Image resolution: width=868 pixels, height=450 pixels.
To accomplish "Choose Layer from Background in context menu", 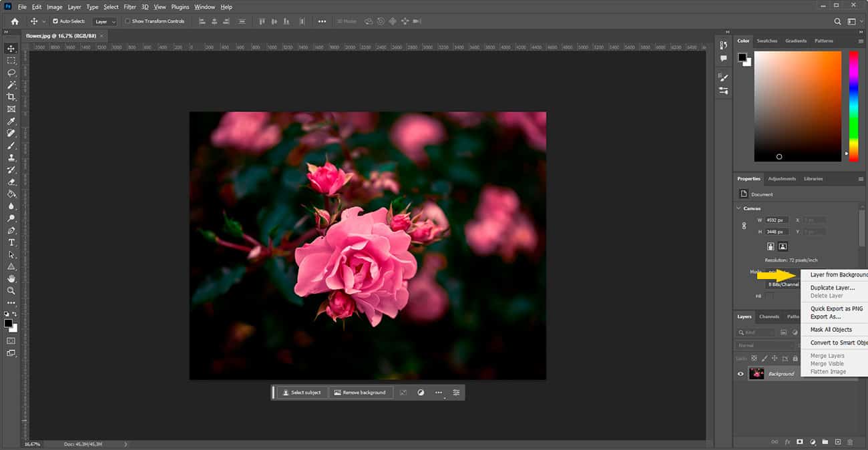I will (x=839, y=274).
